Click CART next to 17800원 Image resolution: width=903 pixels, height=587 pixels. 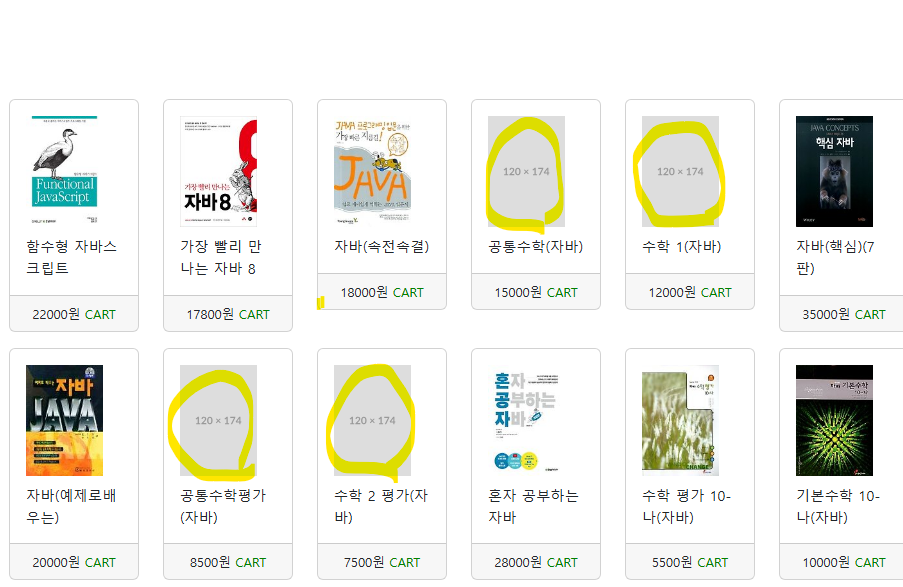pyautogui.click(x=254, y=315)
